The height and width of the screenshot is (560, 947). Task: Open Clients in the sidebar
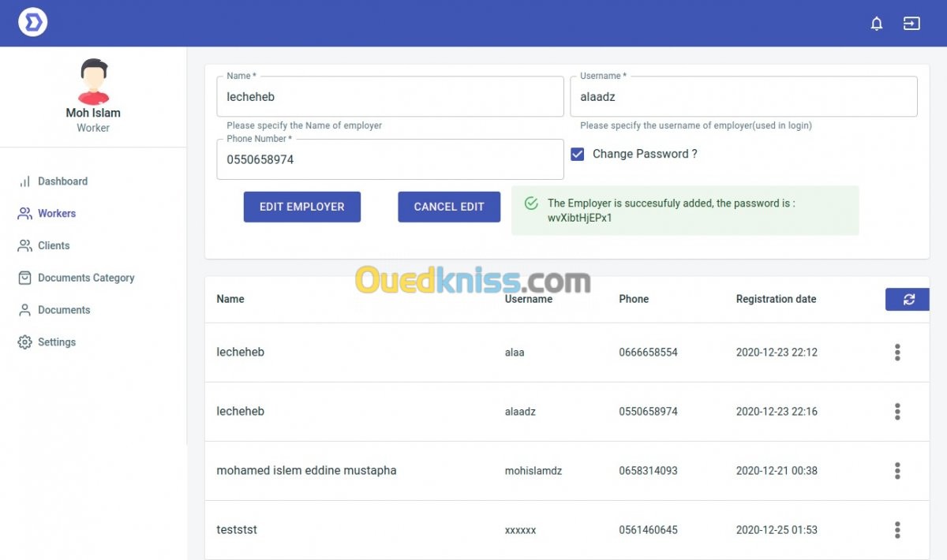pyautogui.click(x=54, y=246)
